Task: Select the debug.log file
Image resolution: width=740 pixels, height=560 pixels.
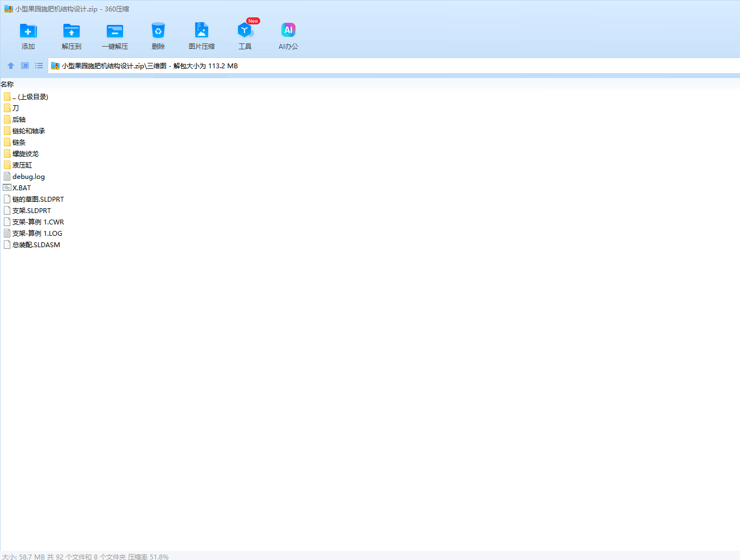Action: click(24, 177)
